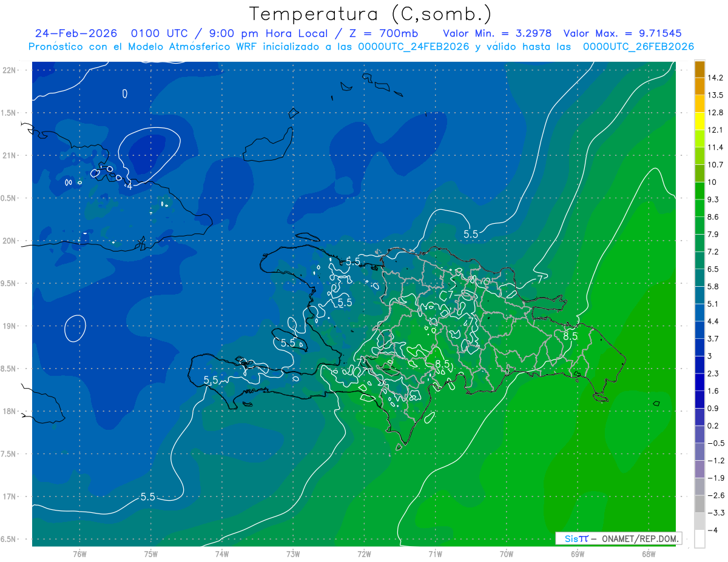The image size is (728, 562).
Task: Pick the yellow swatch between 12.1 and 12.8
Action: click(x=699, y=121)
